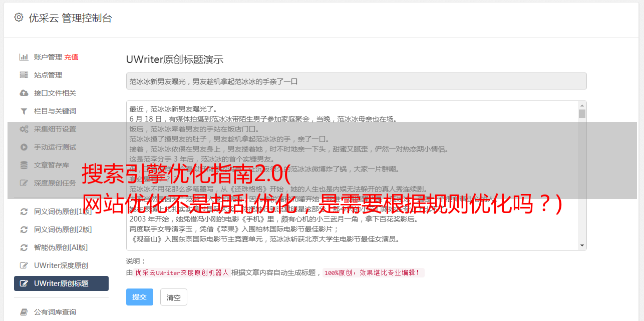This screenshot has width=644, height=321.
Task: Click the 清空 button
Action: 174,297
